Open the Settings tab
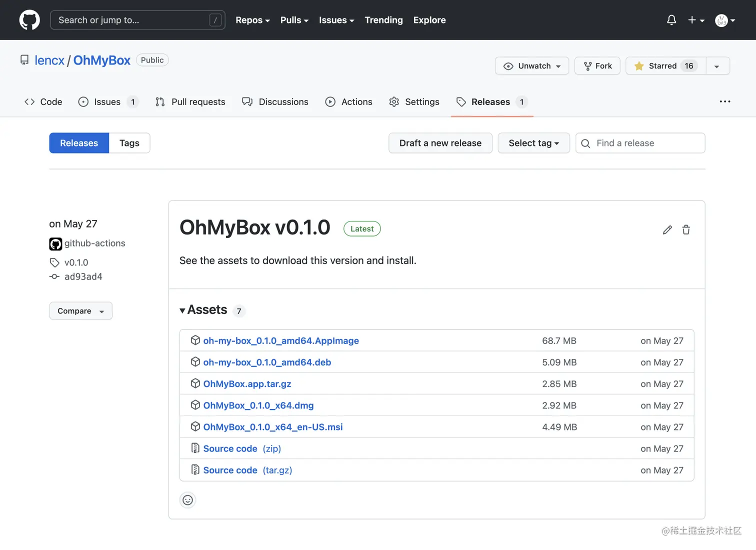This screenshot has width=756, height=550. coord(414,102)
